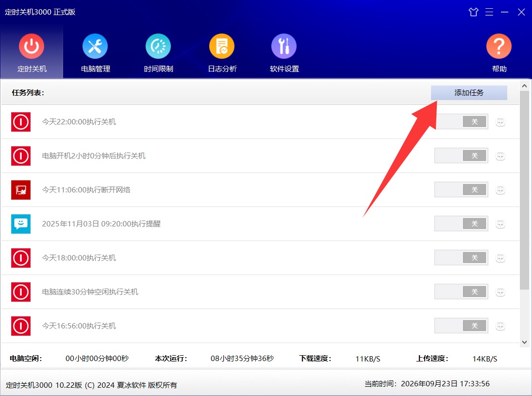Expand options icon beside 今天18:00:00执行关机 switch
Image resolution: width=532 pixels, height=396 pixels.
pyautogui.click(x=500, y=258)
